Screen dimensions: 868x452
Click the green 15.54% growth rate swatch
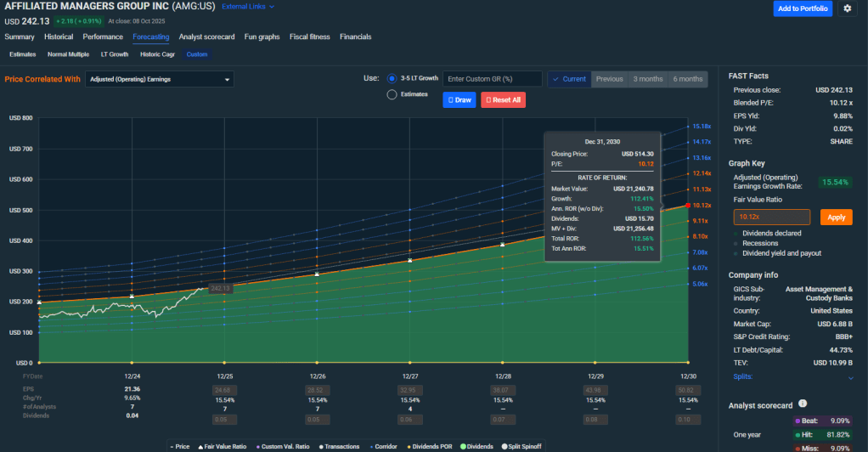click(836, 182)
